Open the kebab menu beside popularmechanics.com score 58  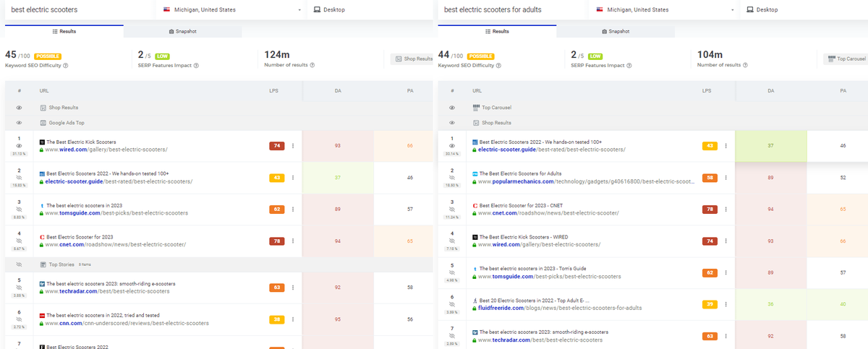[726, 178]
